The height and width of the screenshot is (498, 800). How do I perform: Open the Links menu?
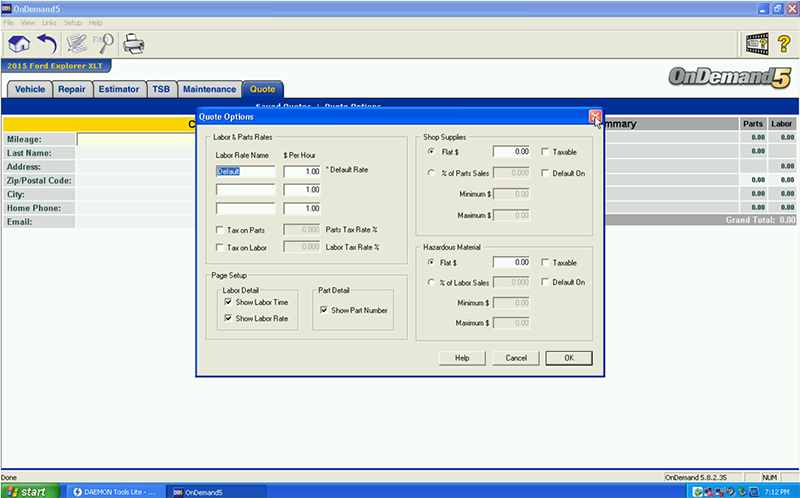(49, 23)
